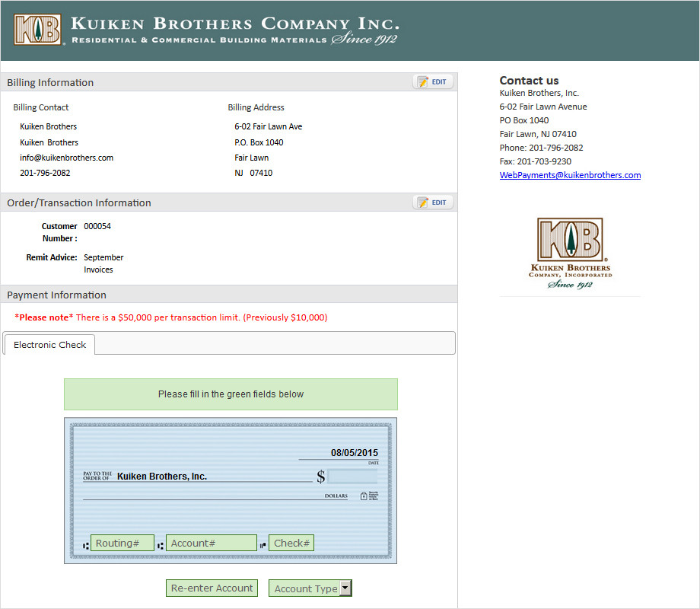This screenshot has width=700, height=609.
Task: Click the Contact us heading
Action: [529, 81]
